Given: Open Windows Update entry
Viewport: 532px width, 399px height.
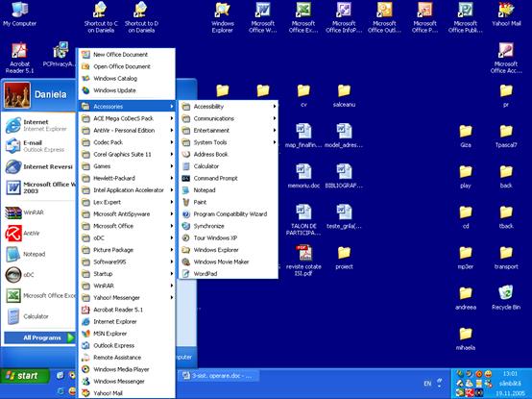Looking at the screenshot, I should (127, 90).
